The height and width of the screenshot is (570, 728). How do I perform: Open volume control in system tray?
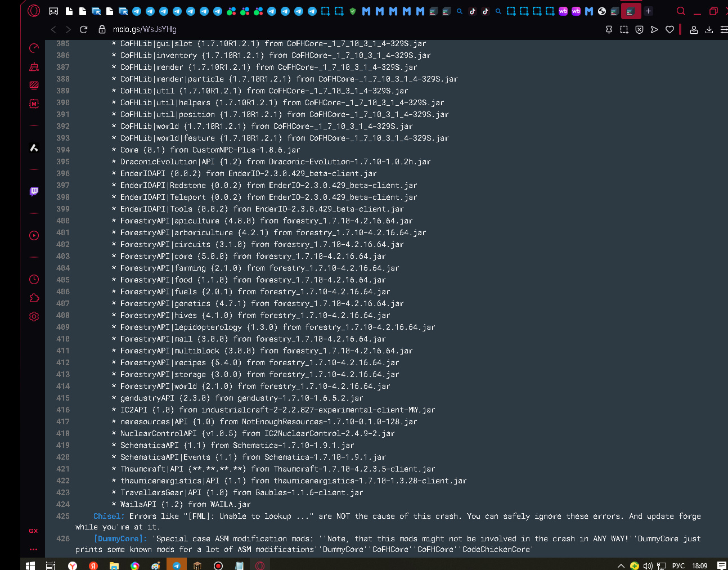coord(648,565)
